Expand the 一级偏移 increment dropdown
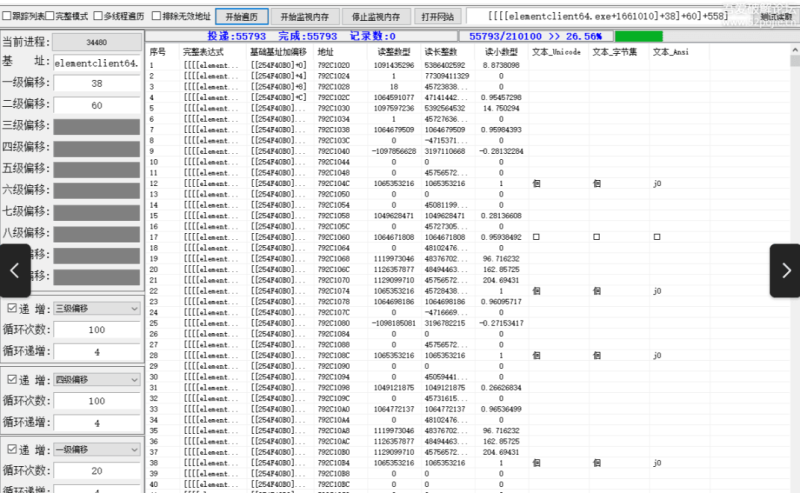800x493 pixels. (95, 450)
